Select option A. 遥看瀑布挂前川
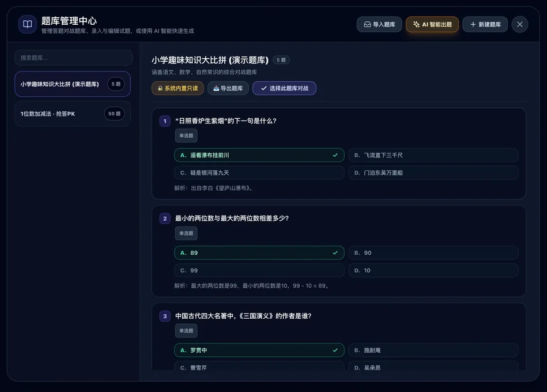 (259, 155)
